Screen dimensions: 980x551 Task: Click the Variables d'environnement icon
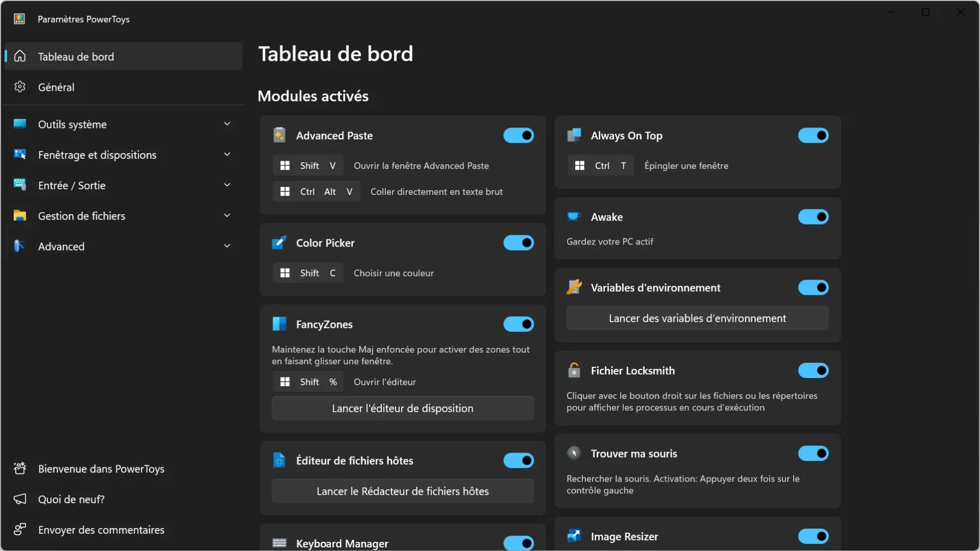point(574,287)
